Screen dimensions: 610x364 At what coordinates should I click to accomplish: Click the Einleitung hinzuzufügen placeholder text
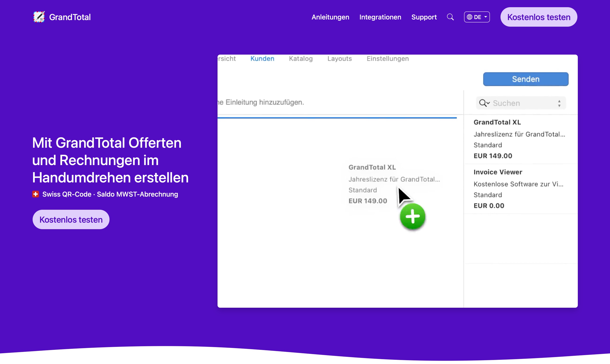(261, 102)
